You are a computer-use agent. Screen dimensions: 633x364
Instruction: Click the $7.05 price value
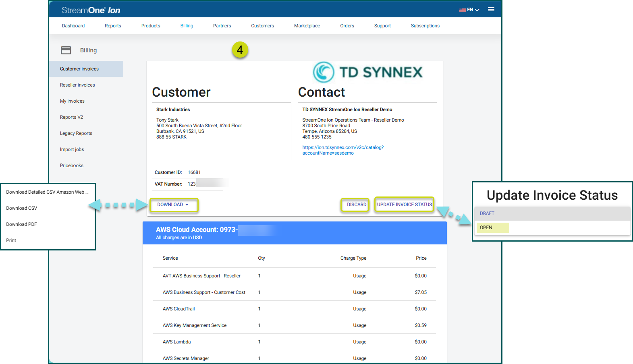421,292
